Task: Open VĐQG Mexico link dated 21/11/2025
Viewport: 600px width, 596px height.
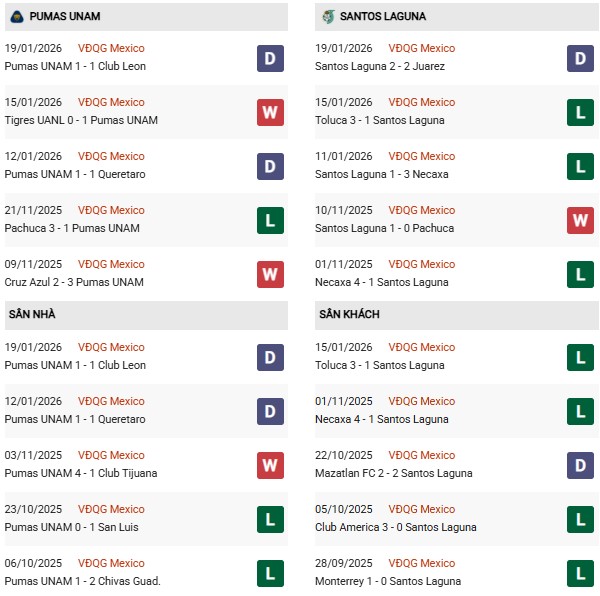Action: click(x=111, y=210)
